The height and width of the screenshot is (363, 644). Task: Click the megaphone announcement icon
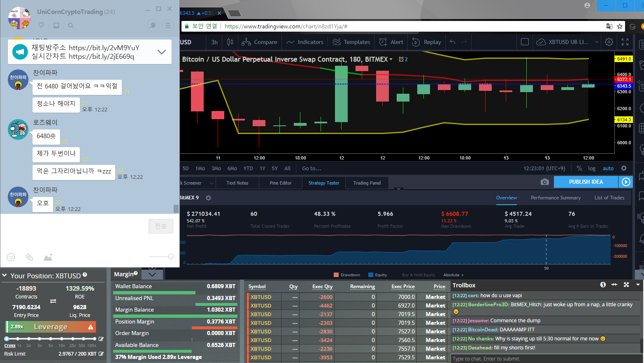pos(20,52)
